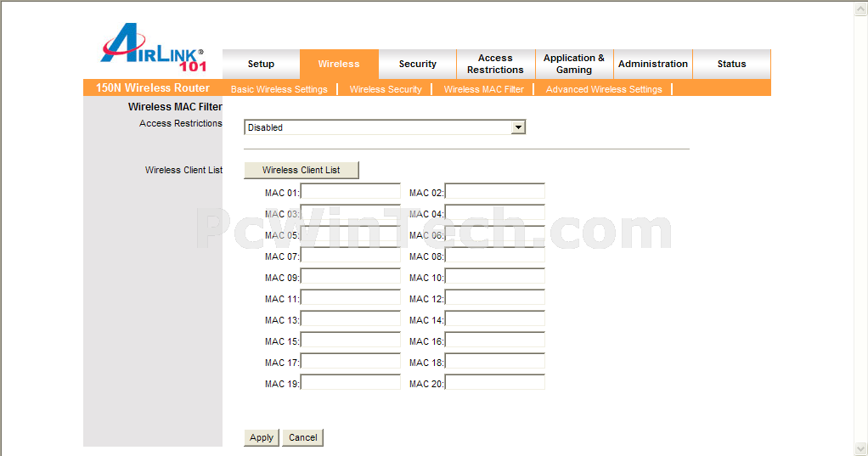The image size is (868, 456).
Task: Focus the MAC 08 input field
Action: click(495, 255)
